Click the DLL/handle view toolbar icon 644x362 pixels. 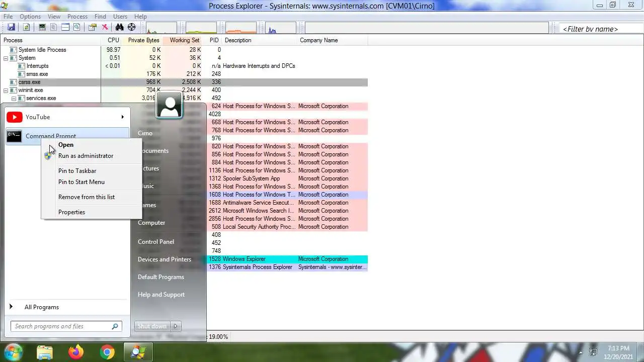pos(77,28)
